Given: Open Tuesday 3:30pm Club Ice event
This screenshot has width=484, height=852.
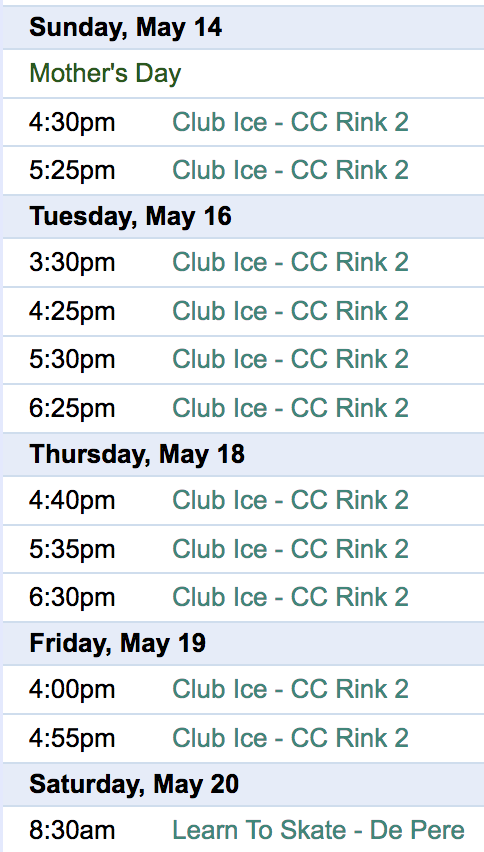Looking at the screenshot, I should pos(290,262).
